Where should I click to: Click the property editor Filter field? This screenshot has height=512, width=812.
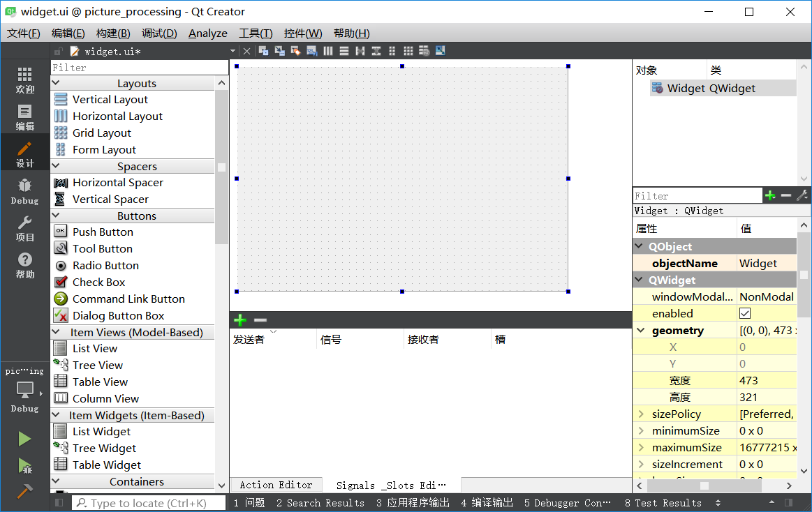696,196
